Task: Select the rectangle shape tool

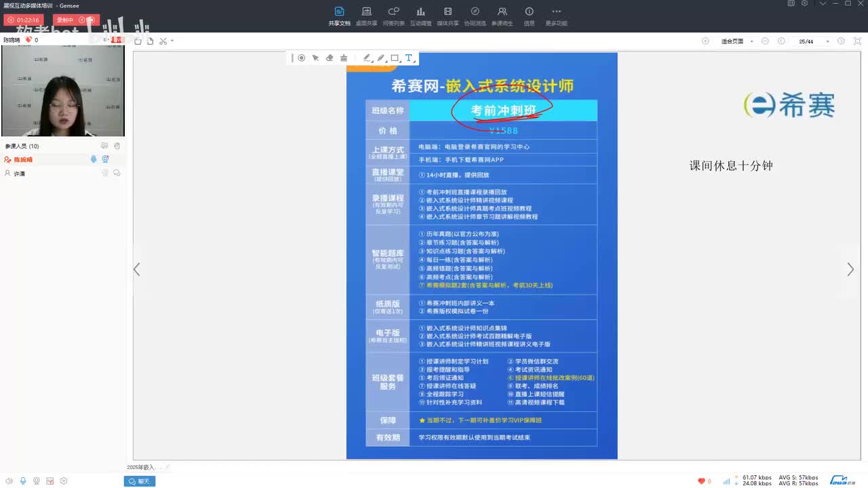Action: click(395, 58)
